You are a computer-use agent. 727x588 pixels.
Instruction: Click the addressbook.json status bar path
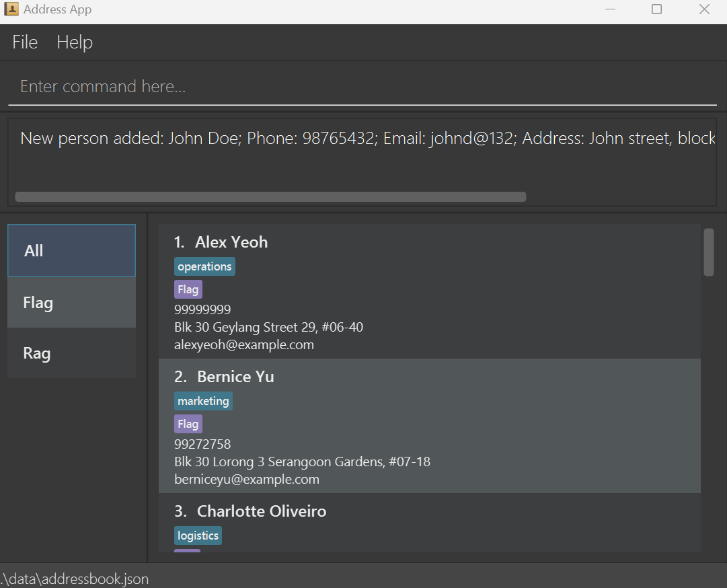point(75,579)
